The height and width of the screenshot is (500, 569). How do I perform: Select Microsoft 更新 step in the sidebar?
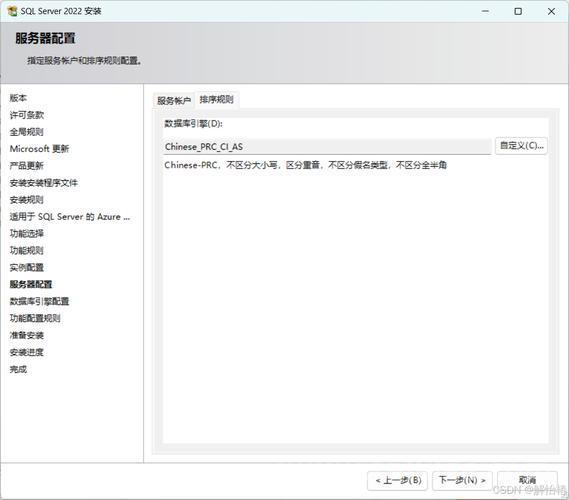[x=39, y=149]
